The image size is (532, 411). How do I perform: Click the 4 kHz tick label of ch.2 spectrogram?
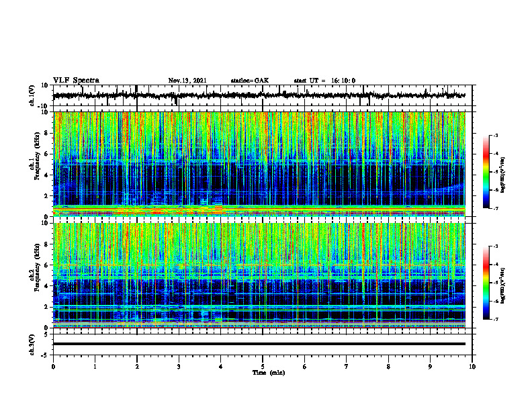[47, 286]
